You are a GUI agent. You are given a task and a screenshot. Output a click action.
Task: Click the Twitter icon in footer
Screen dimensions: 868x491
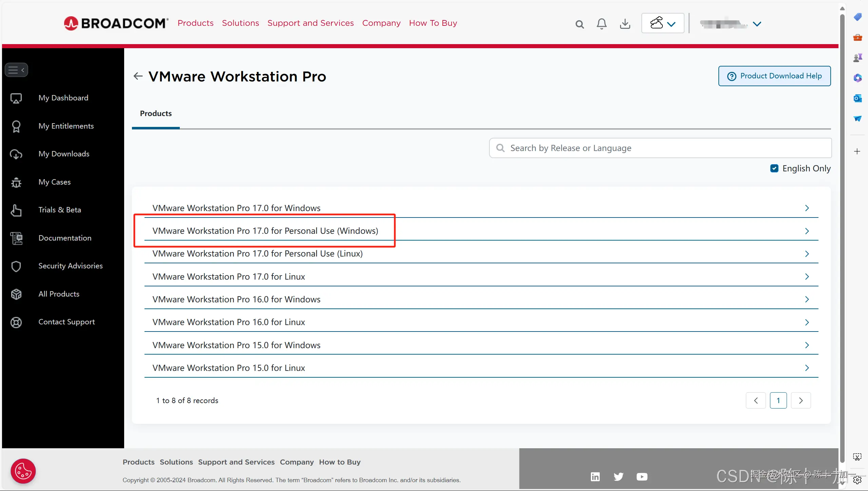pos(618,476)
